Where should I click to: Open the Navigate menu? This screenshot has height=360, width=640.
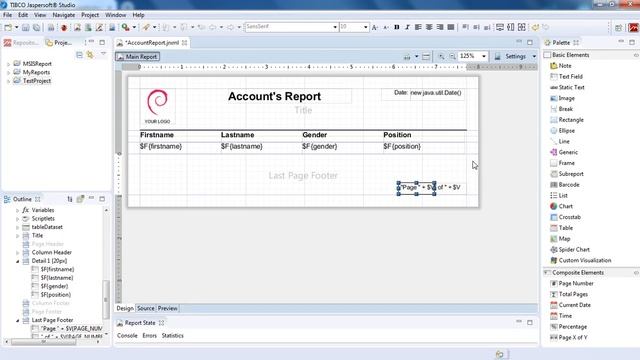coord(64,15)
